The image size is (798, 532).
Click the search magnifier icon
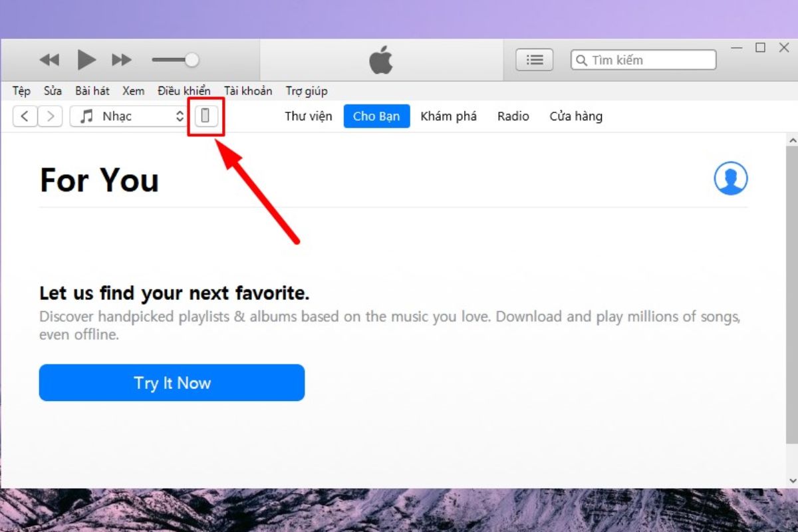581,60
